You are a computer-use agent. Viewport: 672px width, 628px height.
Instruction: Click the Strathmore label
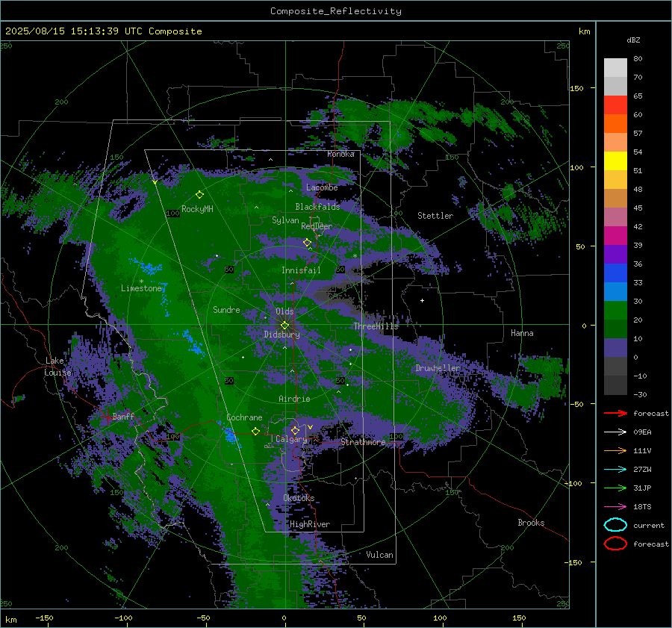(x=363, y=442)
